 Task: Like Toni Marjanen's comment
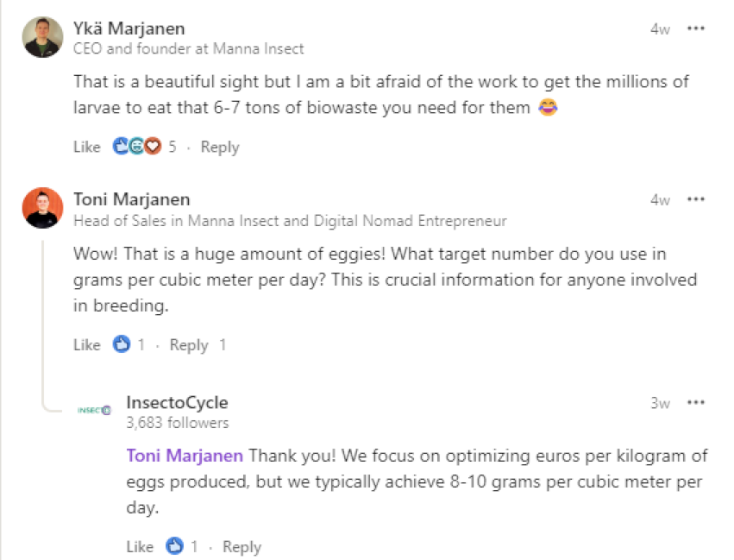click(87, 345)
